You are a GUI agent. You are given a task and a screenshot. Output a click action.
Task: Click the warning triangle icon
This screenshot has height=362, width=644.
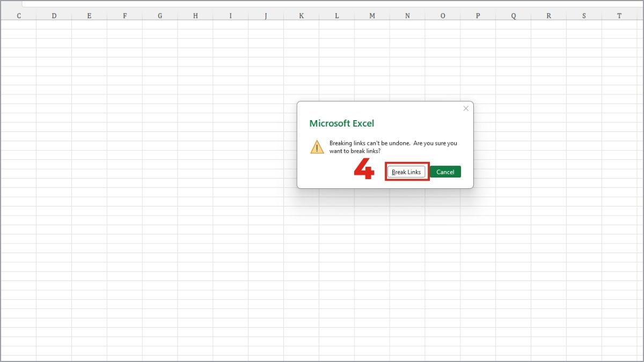coord(317,147)
